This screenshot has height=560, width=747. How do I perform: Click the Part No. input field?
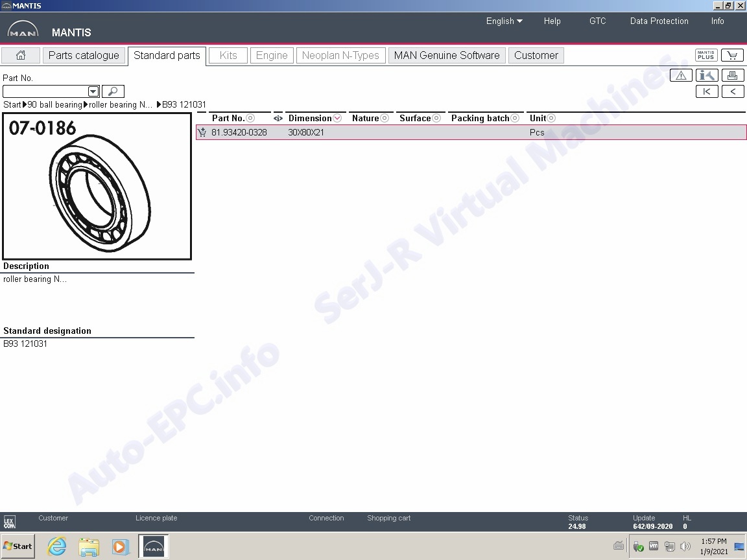pos(46,91)
